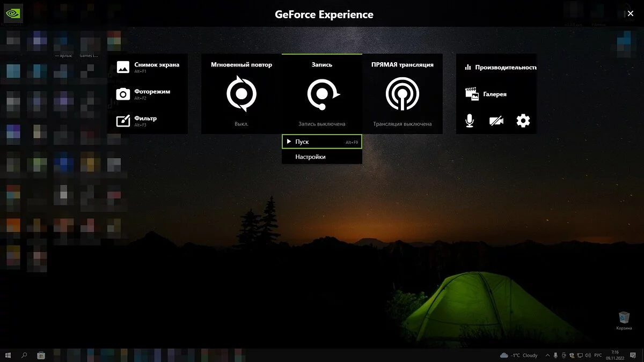Click the ПРЯМАЯ трансляция broadcast icon

402,94
